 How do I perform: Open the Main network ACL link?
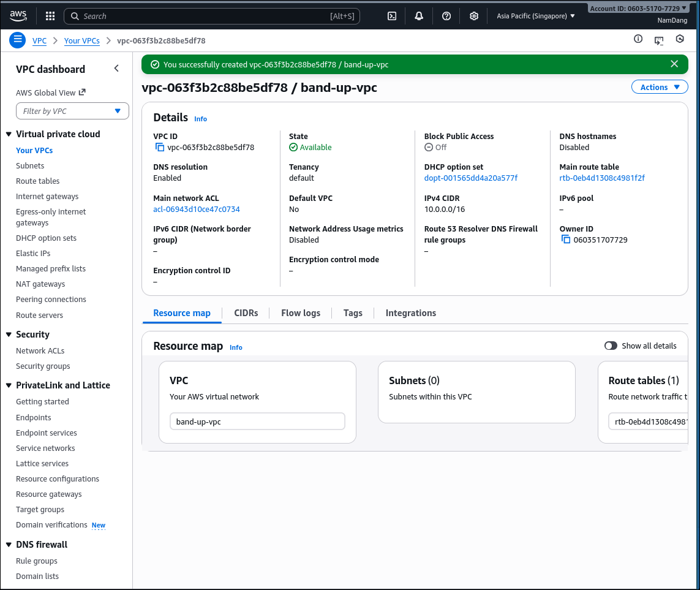pyautogui.click(x=197, y=209)
